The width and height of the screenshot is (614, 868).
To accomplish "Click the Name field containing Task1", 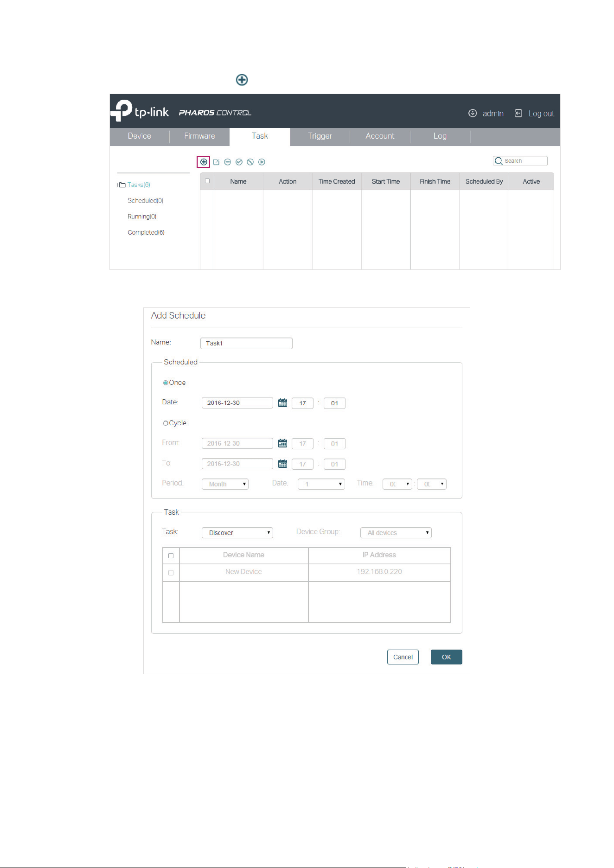I will click(246, 343).
